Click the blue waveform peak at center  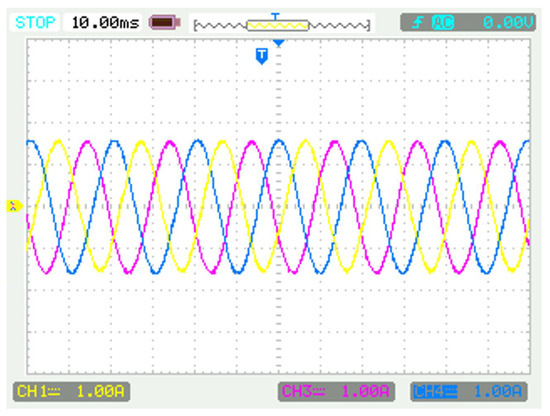pyautogui.click(x=279, y=141)
